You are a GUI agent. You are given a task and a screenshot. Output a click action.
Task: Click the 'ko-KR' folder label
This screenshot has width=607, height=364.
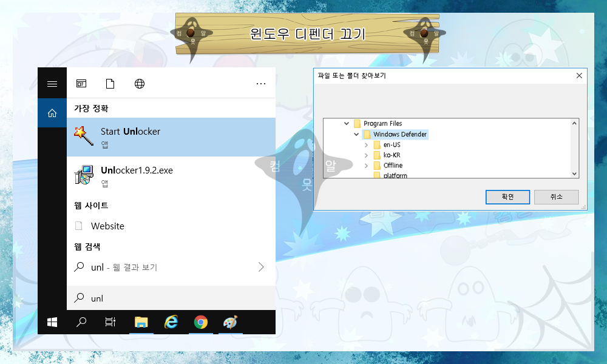click(392, 155)
